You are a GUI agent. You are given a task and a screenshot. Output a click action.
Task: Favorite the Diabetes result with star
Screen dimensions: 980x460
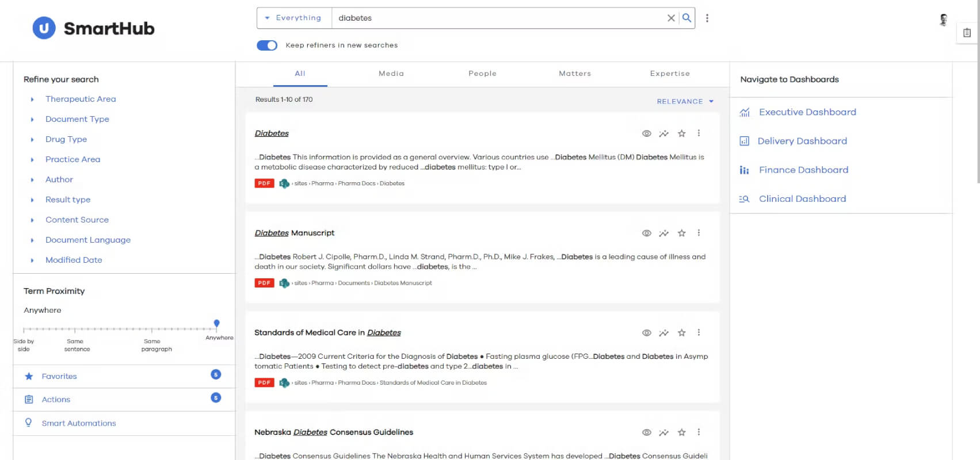pyautogui.click(x=682, y=133)
